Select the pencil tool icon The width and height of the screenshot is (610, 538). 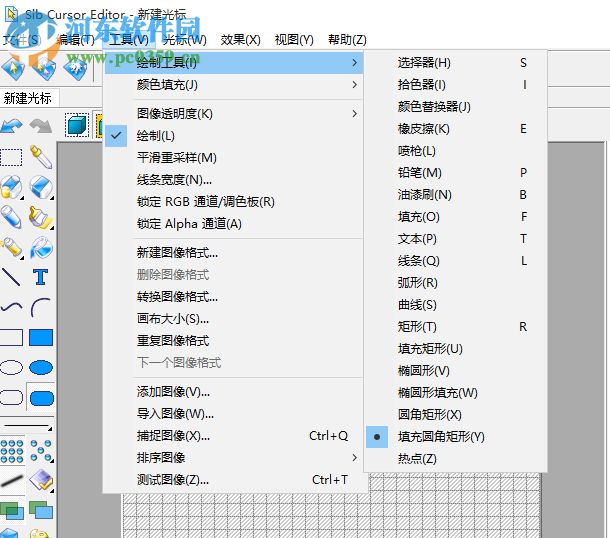pyautogui.click(x=11, y=217)
